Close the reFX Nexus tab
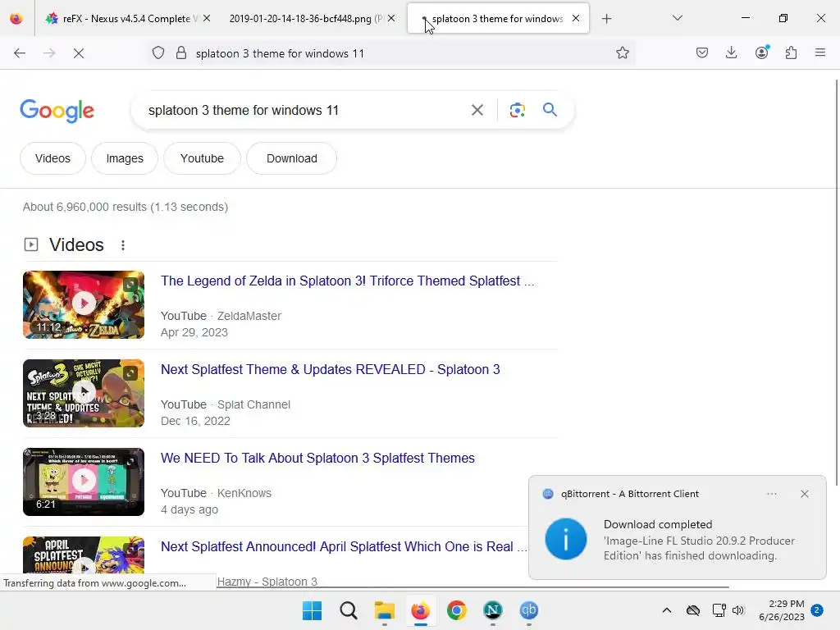The height and width of the screenshot is (630, 840). 207,19
